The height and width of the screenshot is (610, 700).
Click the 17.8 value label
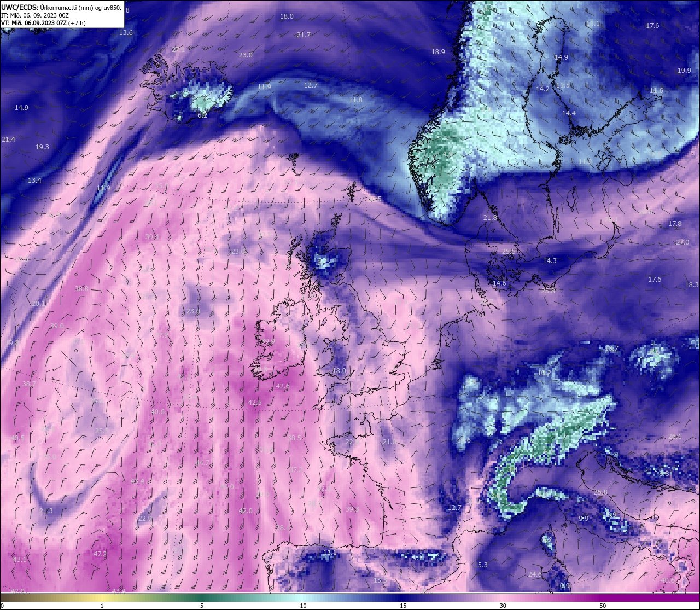(675, 224)
